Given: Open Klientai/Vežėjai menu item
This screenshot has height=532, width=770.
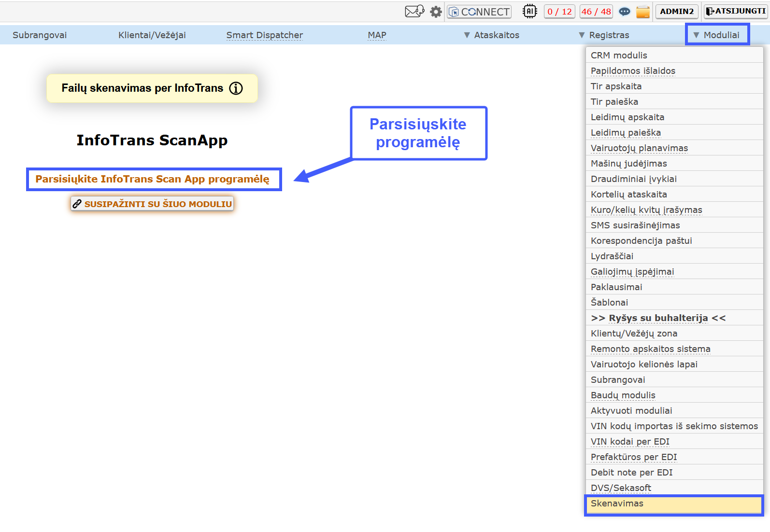Looking at the screenshot, I should 152,35.
